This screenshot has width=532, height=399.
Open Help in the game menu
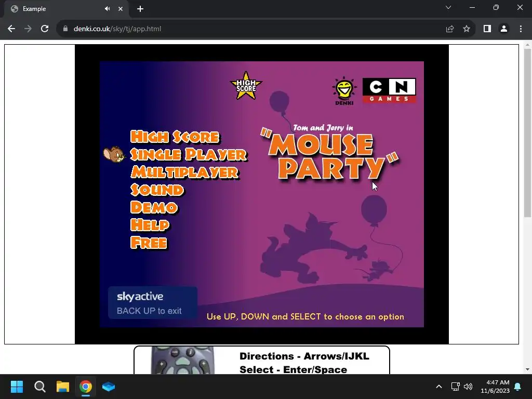click(150, 225)
